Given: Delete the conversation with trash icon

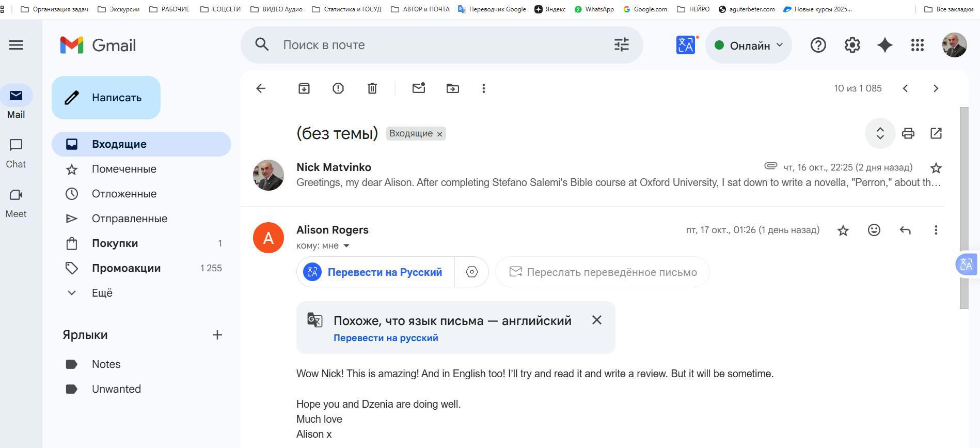Looking at the screenshot, I should click(372, 88).
